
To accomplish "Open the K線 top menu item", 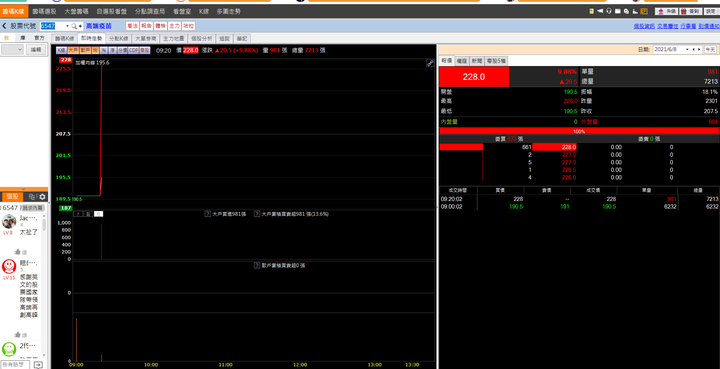I will click(204, 11).
